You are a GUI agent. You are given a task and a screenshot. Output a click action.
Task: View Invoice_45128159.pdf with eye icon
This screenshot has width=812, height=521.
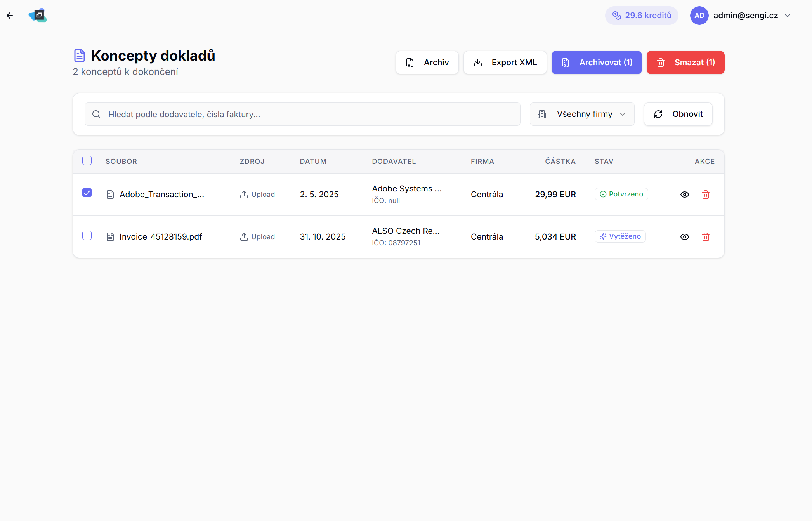684,237
